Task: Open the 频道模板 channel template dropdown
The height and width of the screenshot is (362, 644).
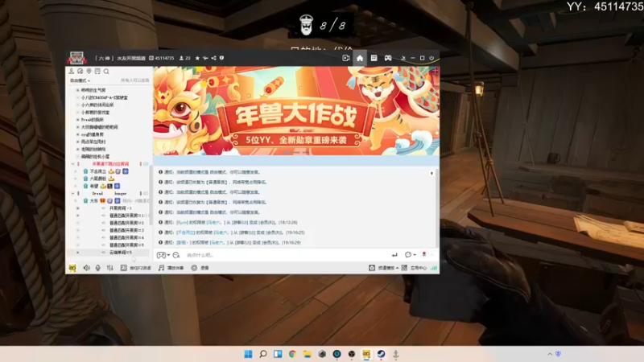Action: (384, 268)
